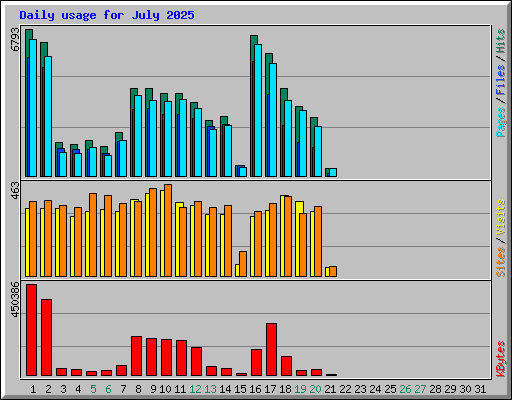The width and height of the screenshot is (512, 400).
Task: Click the blue Files legend label
Action: coord(500,80)
